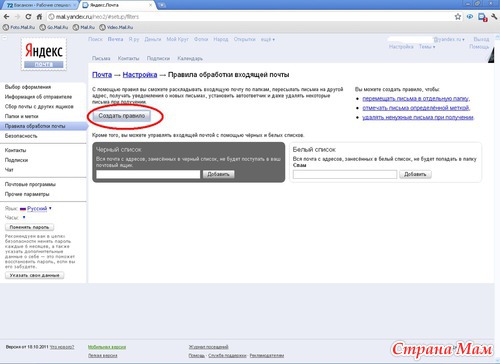Screen dimensions: 500x364
Task: Select Правила обработки почты in the sidebar
Action: (43, 126)
